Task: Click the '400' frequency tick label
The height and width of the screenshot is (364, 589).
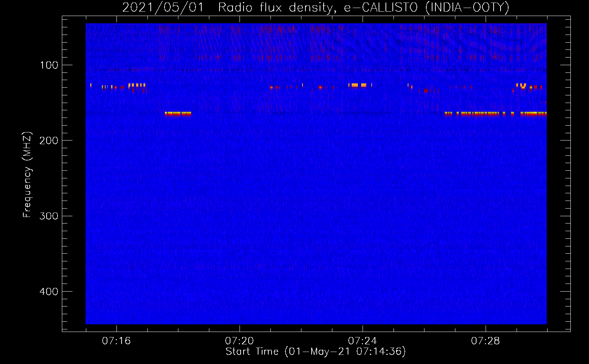Action: click(x=48, y=292)
